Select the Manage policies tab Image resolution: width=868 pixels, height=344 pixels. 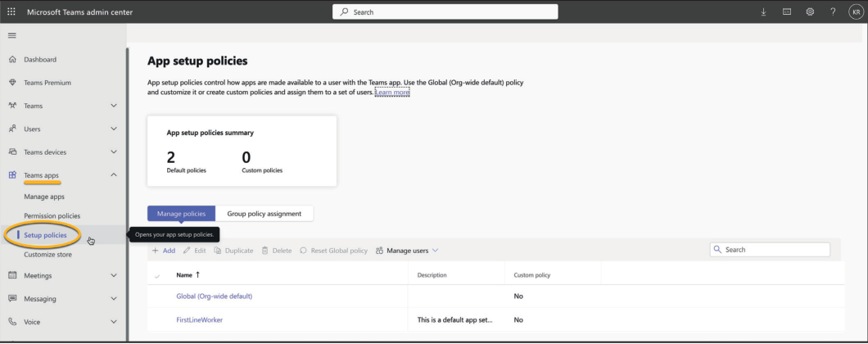181,213
